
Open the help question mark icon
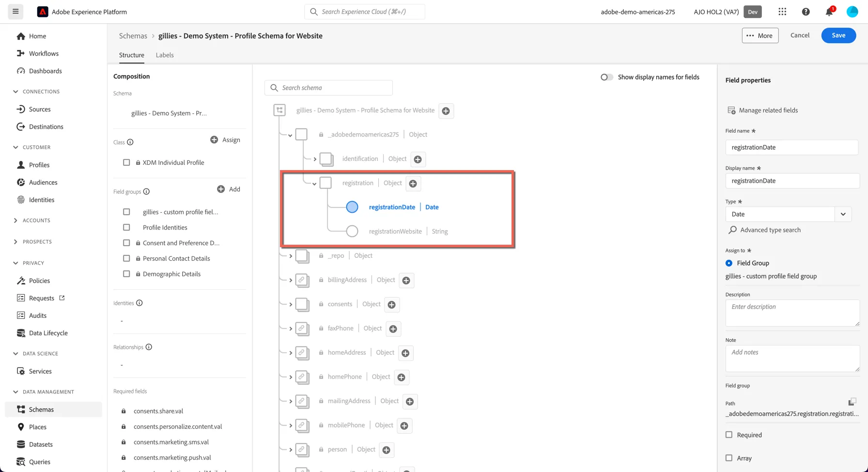click(806, 12)
